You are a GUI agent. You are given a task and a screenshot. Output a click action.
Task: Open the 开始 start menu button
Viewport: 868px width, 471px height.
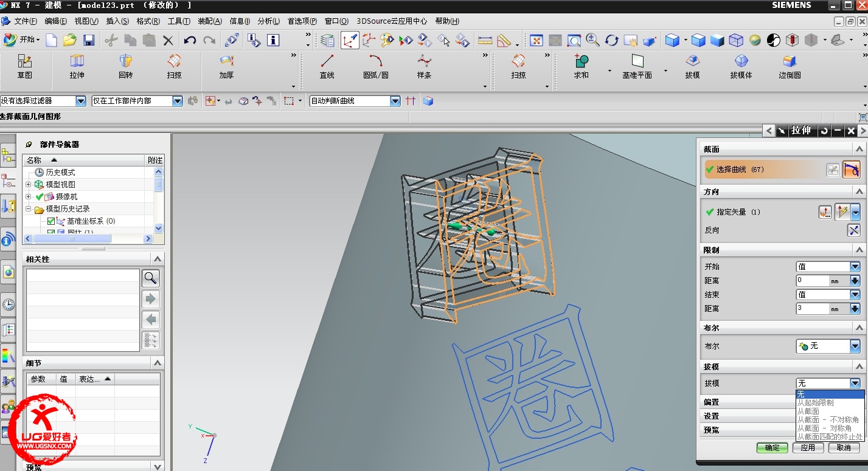pyautogui.click(x=21, y=40)
